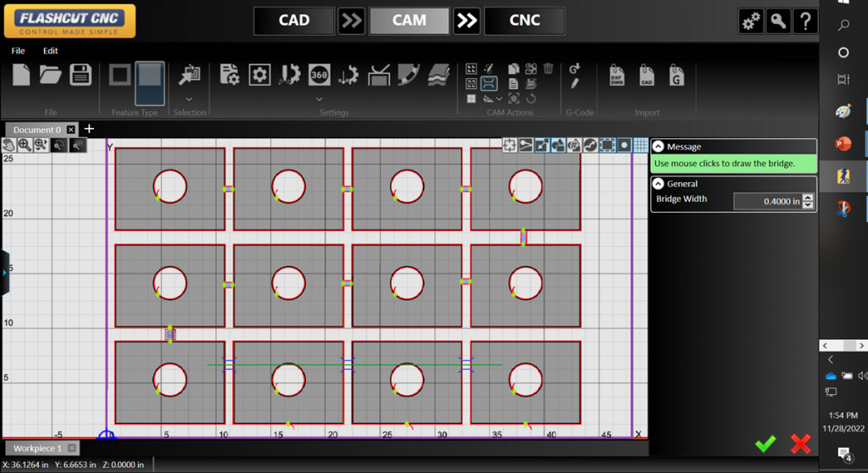Select the pan hand tool
This screenshot has height=473, width=868.
pyautogui.click(x=9, y=145)
